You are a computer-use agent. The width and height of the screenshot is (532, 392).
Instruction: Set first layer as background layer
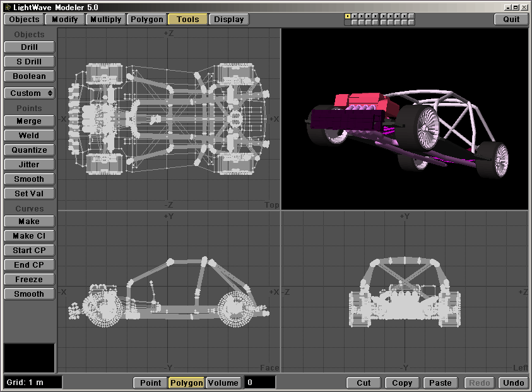(347, 22)
